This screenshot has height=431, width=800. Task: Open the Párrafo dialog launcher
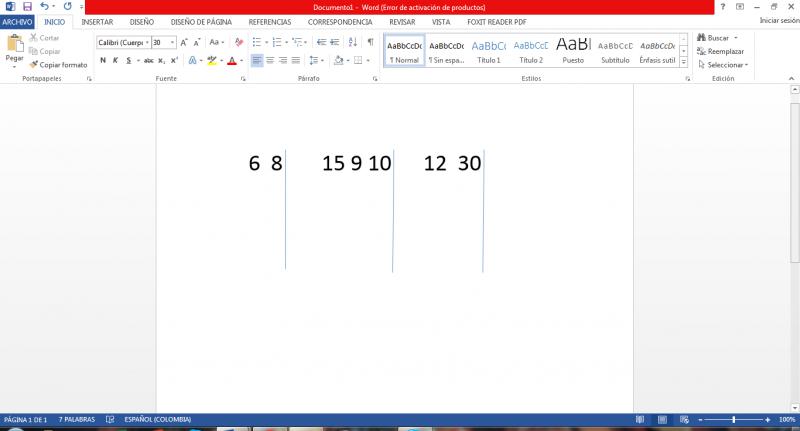(375, 79)
